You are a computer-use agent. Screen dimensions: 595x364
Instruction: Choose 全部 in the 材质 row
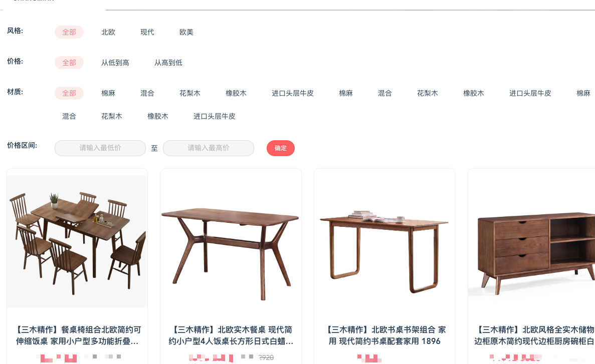[x=69, y=93]
